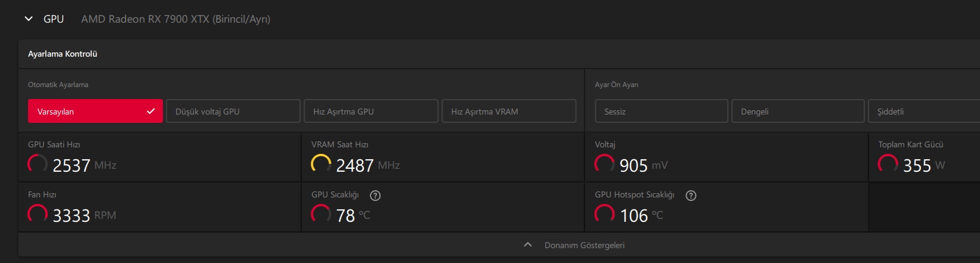
Task: Click the GPU temperature gauge ring
Action: coord(321,214)
